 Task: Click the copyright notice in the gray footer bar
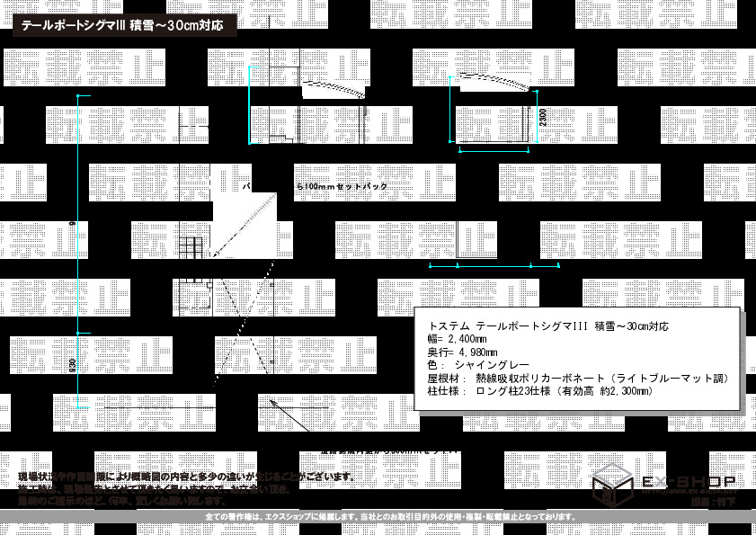pos(391,517)
